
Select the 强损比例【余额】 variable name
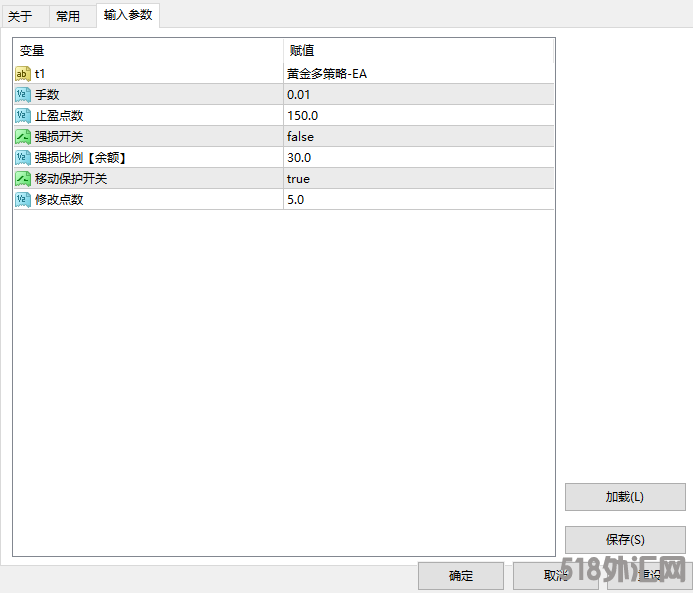pyautogui.click(x=80, y=158)
